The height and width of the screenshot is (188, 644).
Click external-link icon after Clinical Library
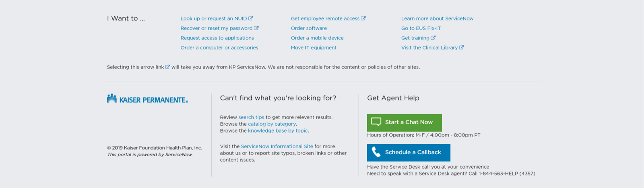[x=462, y=47]
